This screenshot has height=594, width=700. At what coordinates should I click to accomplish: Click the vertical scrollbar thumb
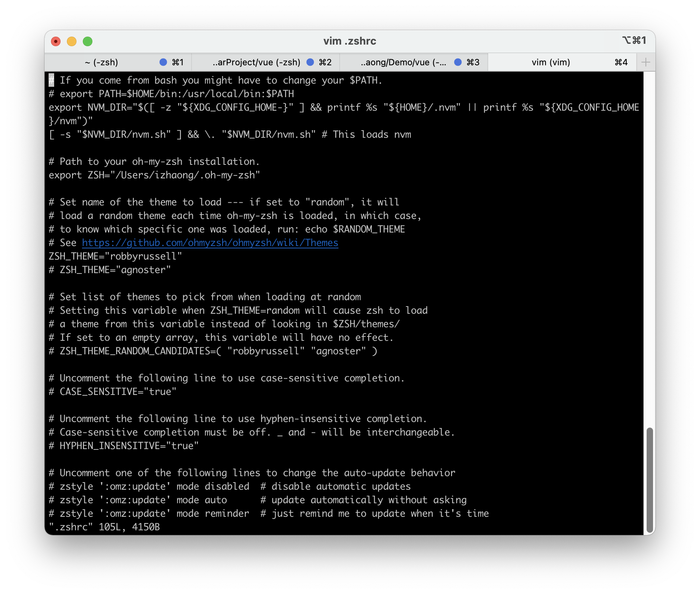(x=649, y=480)
